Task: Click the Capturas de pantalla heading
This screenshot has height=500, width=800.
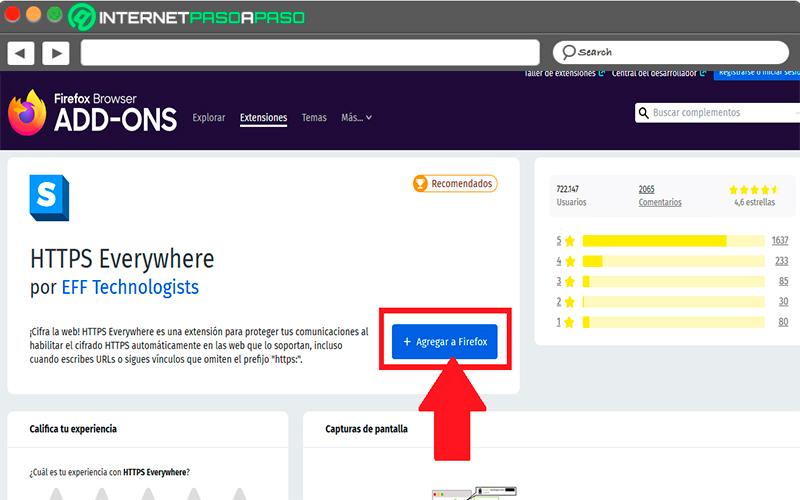Action: click(x=366, y=429)
